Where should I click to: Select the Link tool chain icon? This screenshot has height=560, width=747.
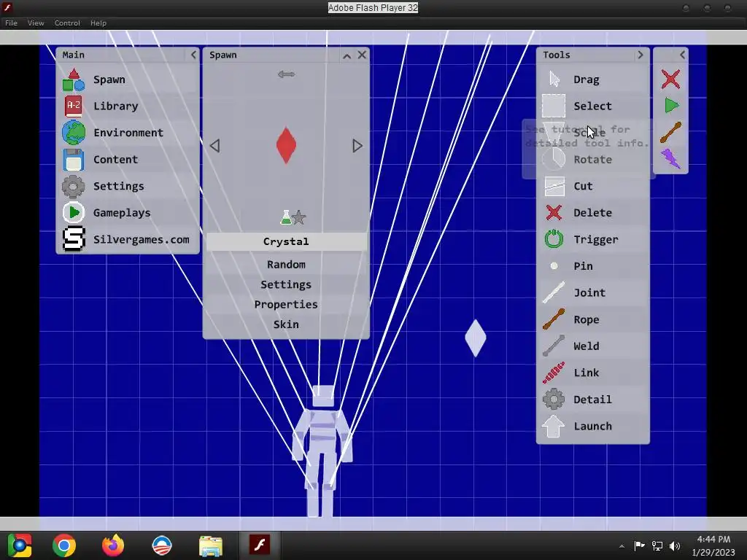coord(554,373)
